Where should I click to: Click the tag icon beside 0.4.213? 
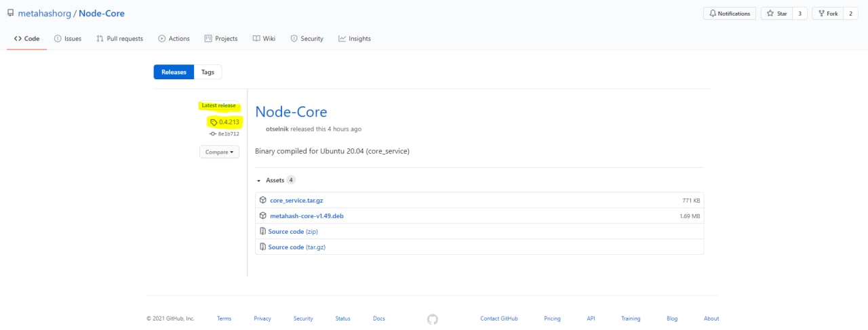pyautogui.click(x=214, y=123)
